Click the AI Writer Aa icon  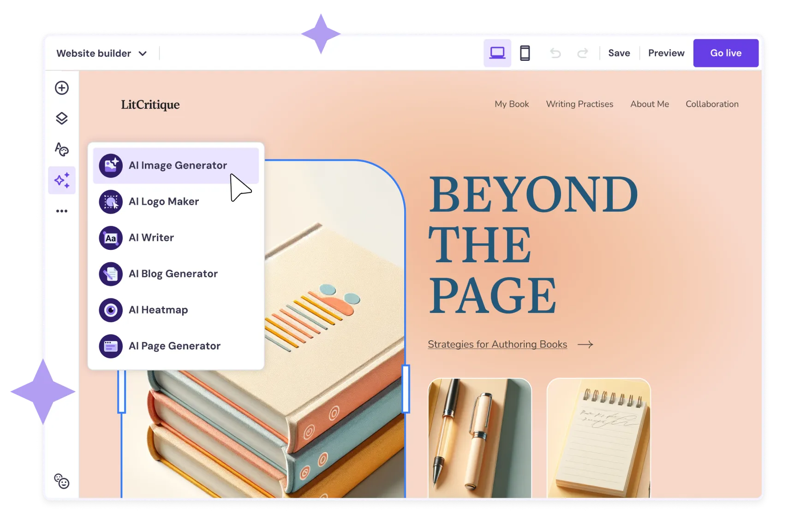pos(111,238)
